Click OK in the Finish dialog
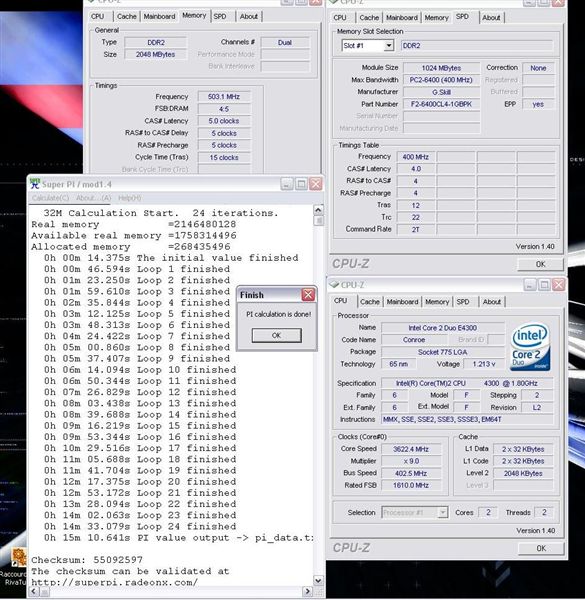Screen dimensions: 585x600 pos(276,335)
